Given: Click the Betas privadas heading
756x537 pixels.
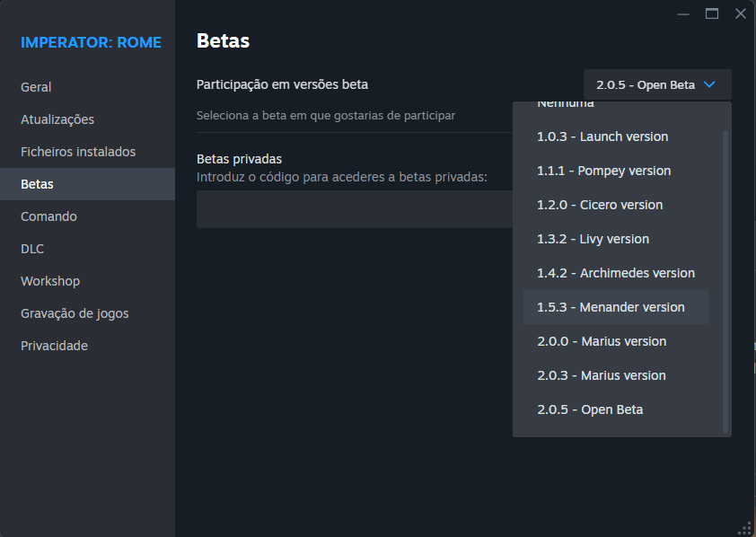Looking at the screenshot, I should tap(239, 159).
